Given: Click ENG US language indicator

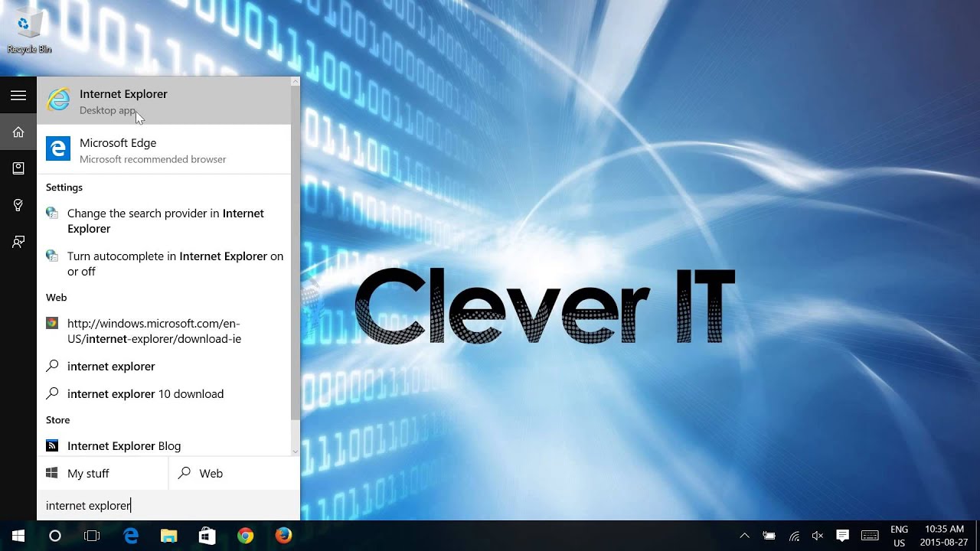Looking at the screenshot, I should point(900,536).
